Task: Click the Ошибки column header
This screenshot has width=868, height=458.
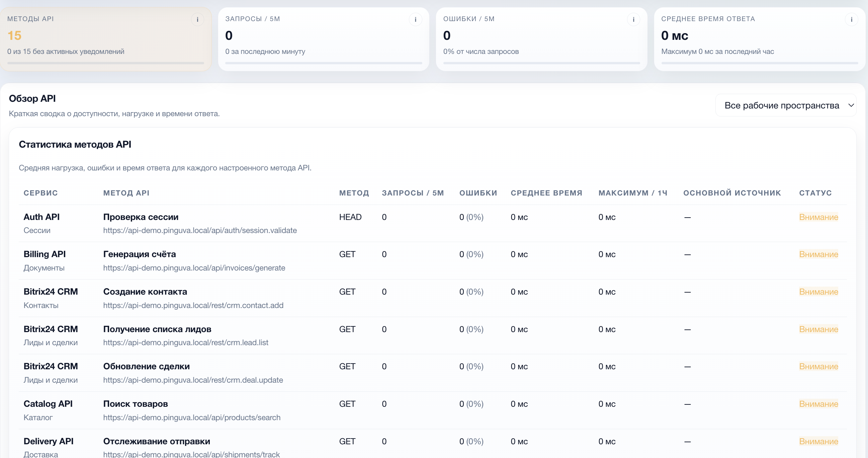Action: point(478,193)
